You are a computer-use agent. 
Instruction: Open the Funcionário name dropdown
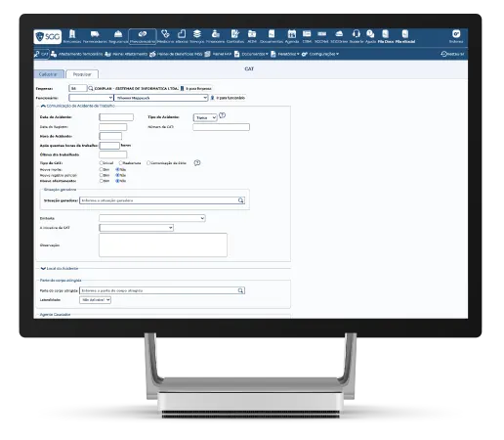click(x=161, y=98)
